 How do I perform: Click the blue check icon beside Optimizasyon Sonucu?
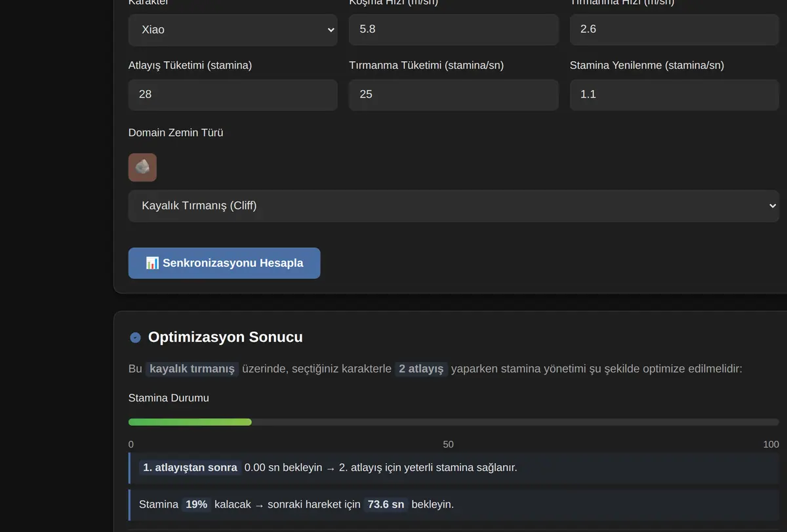tap(136, 338)
